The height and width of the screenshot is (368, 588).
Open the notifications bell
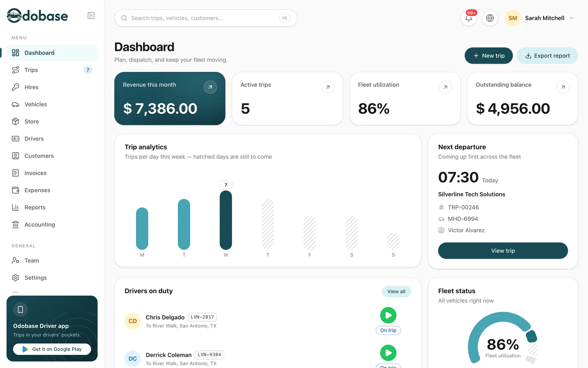(x=469, y=18)
